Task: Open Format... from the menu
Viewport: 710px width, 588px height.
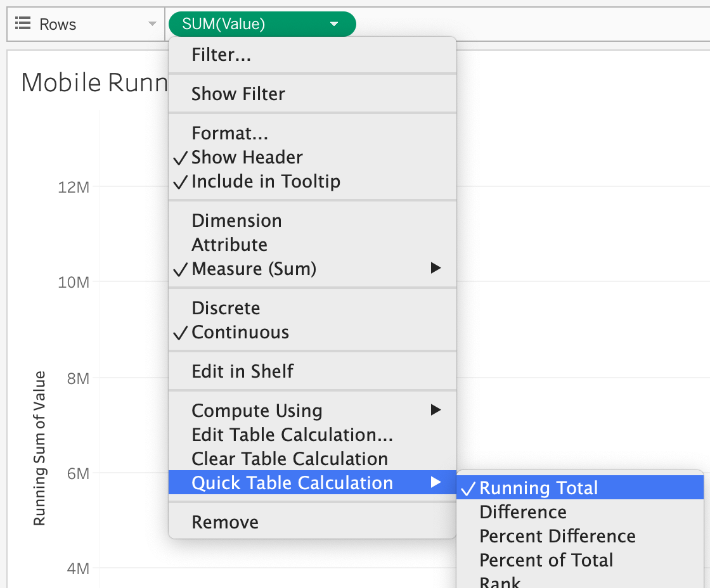Action: (x=312, y=133)
